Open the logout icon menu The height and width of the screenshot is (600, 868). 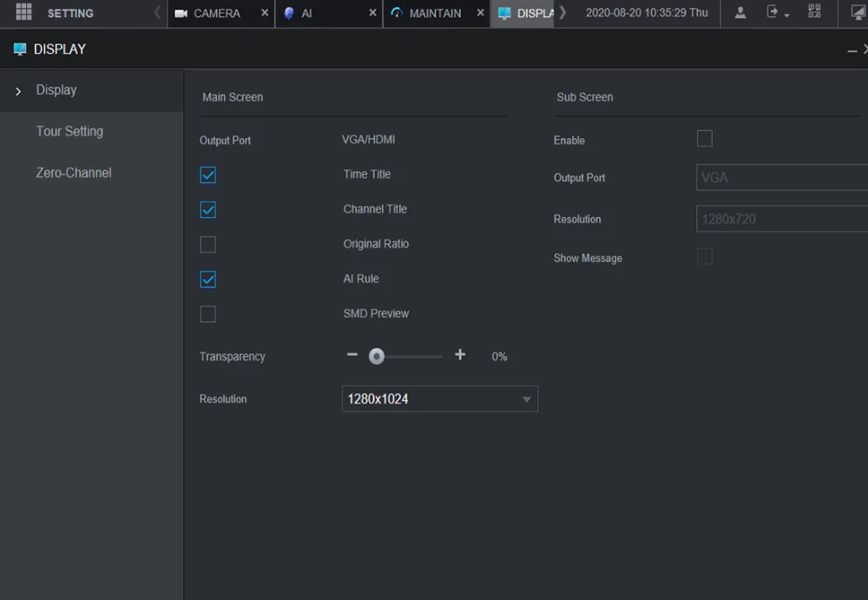777,12
